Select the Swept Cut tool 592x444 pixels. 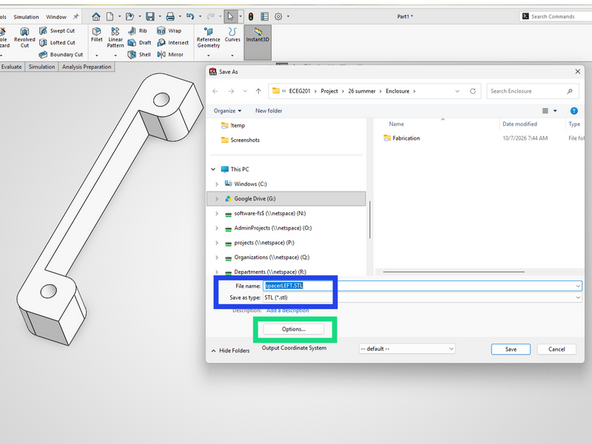[x=57, y=31]
